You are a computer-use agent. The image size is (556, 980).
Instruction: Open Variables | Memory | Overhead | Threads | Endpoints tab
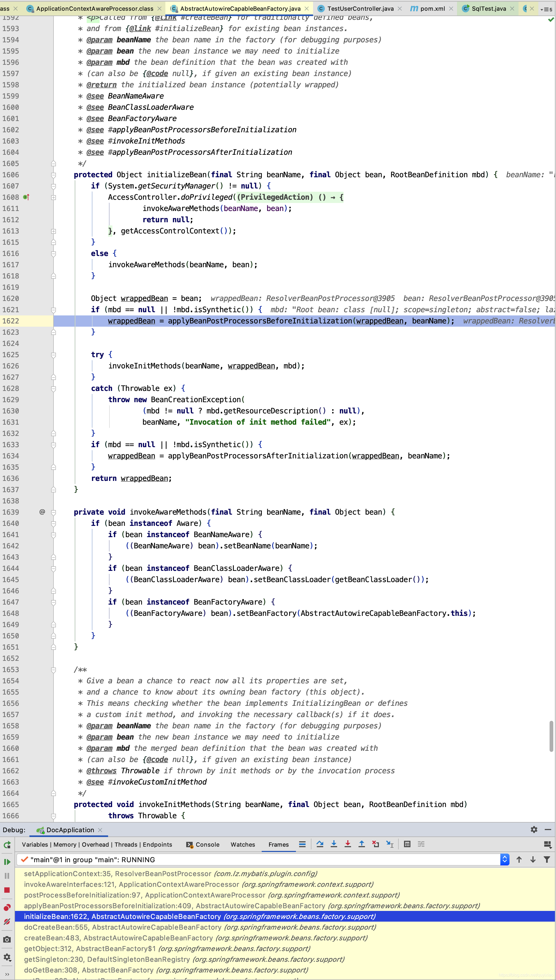pos(97,844)
